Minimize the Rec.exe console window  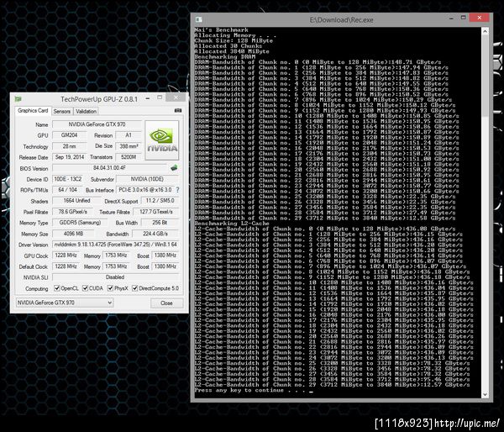point(451,18)
